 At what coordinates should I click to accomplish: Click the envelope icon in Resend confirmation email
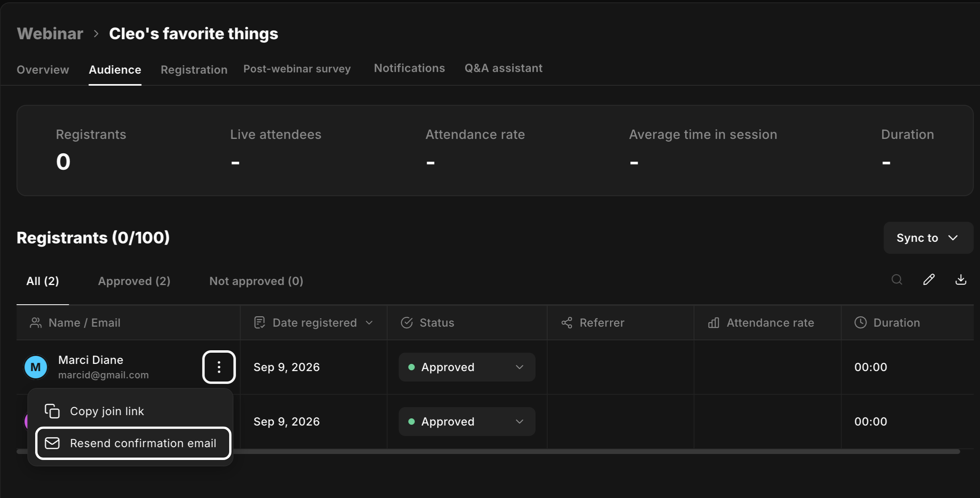52,443
